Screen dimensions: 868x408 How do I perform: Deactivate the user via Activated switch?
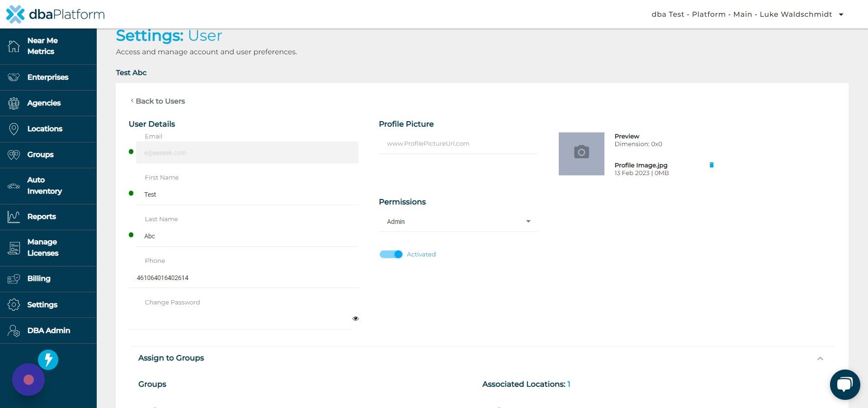[391, 254]
